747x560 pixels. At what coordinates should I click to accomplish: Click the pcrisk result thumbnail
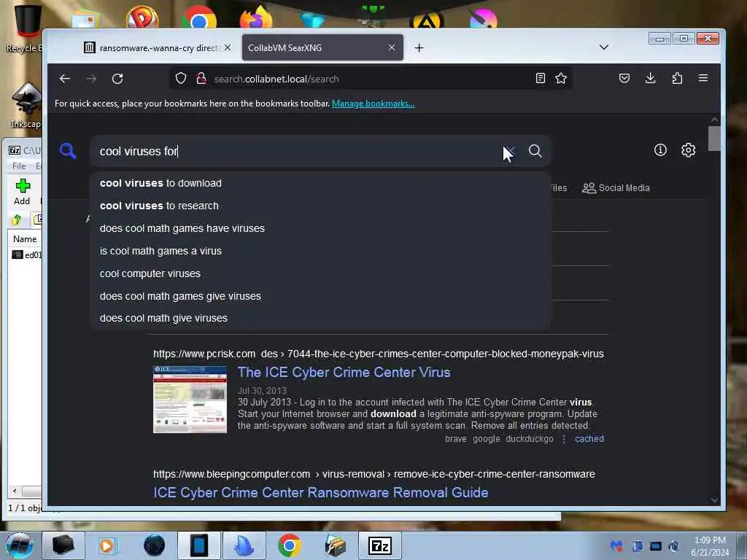pyautogui.click(x=190, y=399)
